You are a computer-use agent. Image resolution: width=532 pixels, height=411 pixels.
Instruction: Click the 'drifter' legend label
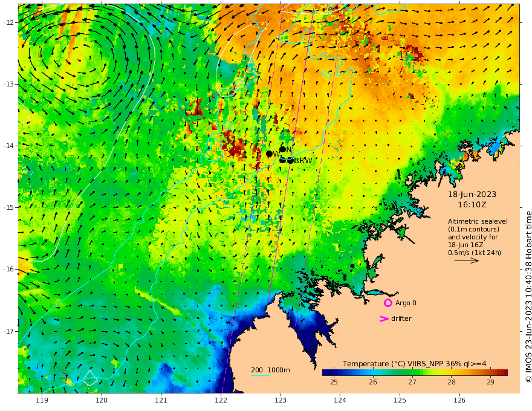click(401, 319)
